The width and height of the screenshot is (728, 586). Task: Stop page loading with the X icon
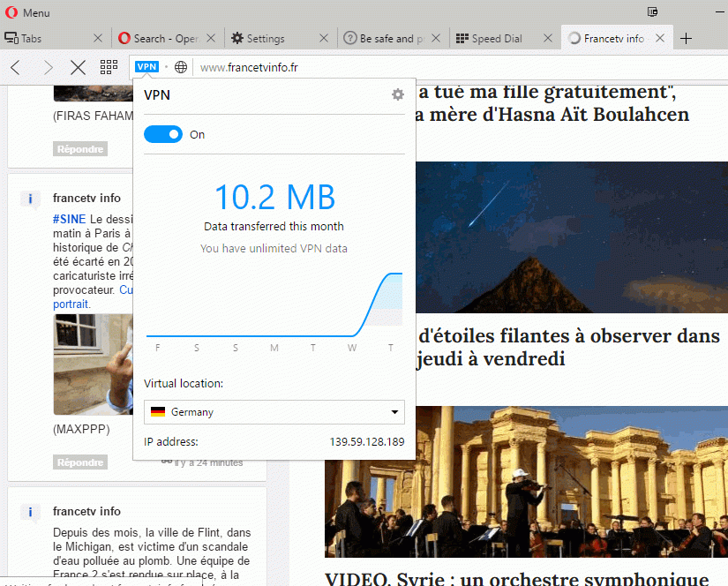click(x=77, y=67)
